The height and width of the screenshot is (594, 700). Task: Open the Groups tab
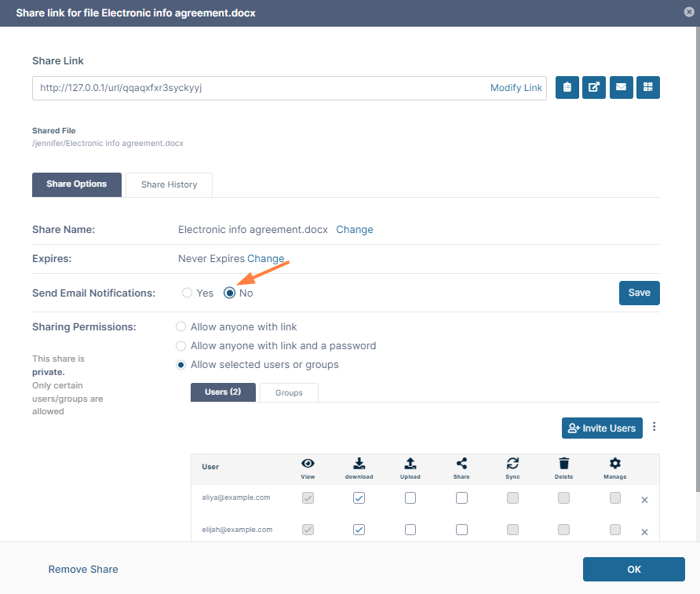pos(289,392)
